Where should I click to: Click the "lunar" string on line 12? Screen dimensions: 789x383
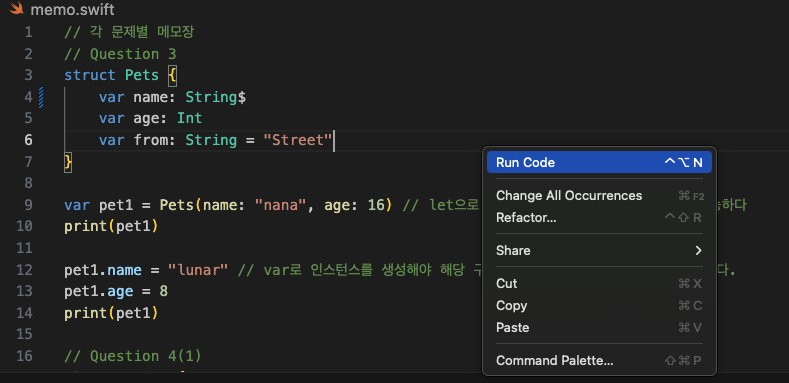[198, 270]
